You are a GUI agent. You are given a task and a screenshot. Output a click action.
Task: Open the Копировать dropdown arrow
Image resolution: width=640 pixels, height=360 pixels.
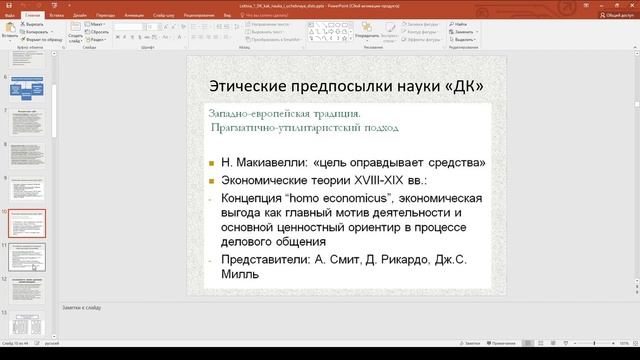click(52, 32)
